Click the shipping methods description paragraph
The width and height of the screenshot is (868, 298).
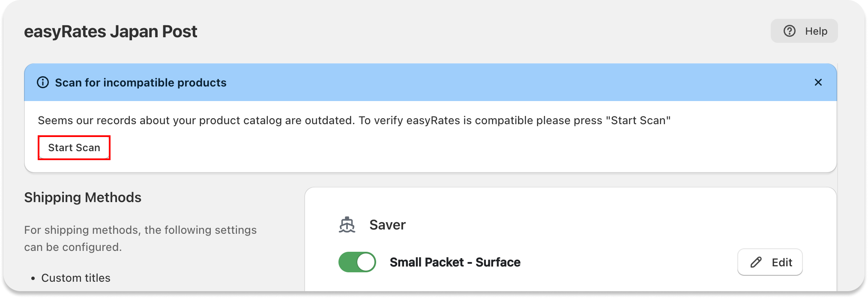coord(141,238)
